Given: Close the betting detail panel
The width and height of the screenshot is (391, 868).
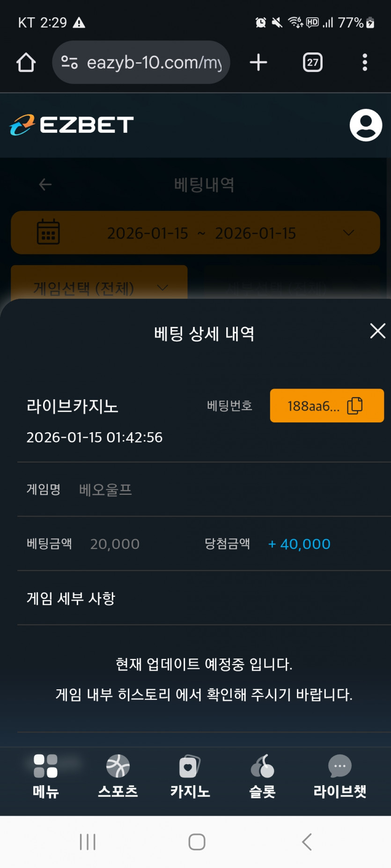Looking at the screenshot, I should pos(377,331).
